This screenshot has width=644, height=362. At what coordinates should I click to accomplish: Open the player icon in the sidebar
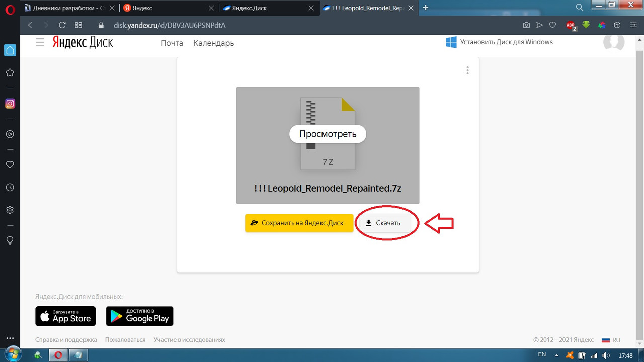(x=10, y=134)
